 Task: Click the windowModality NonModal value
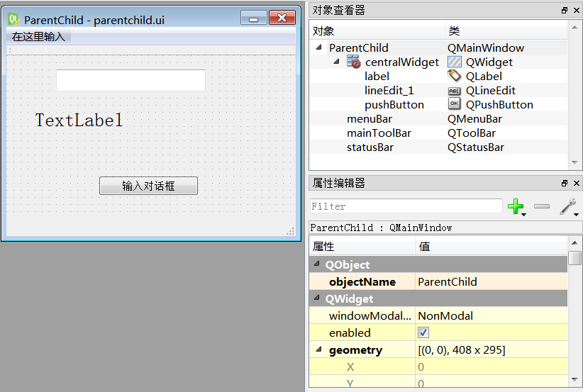[x=492, y=316]
